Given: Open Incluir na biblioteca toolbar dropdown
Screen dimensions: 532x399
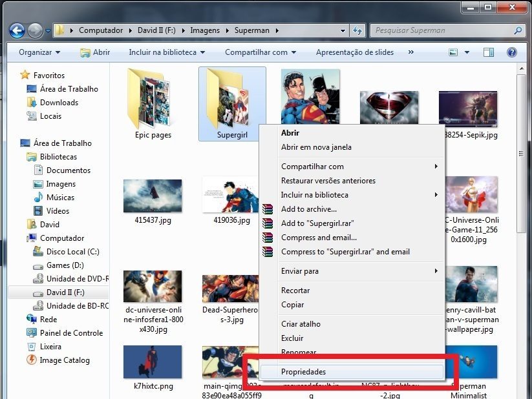Looking at the screenshot, I should [x=167, y=52].
